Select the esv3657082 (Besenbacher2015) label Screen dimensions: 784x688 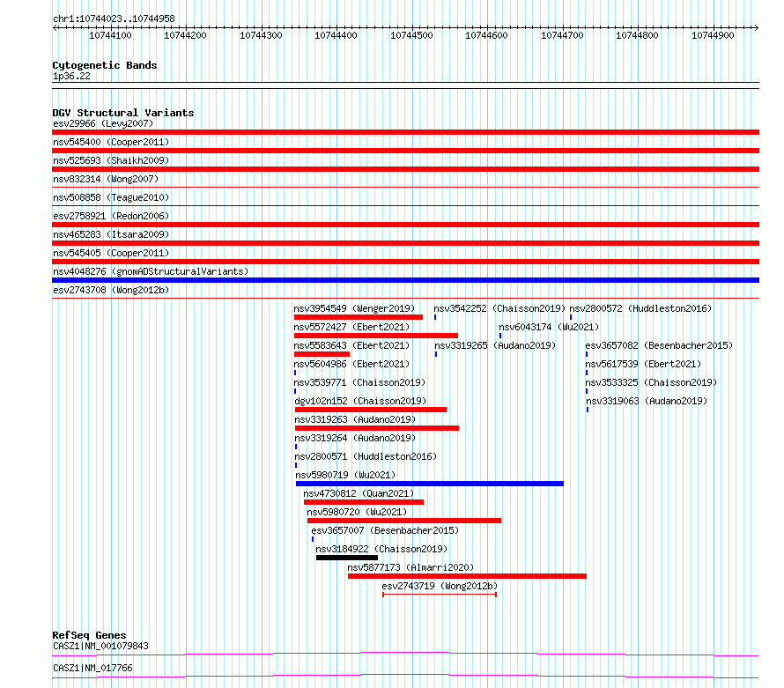[659, 345]
